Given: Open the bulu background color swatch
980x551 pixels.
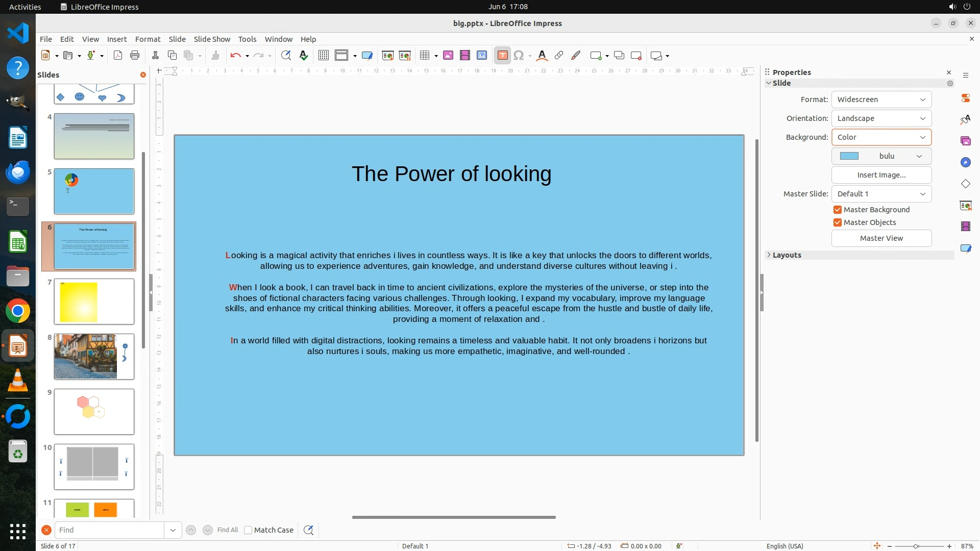Looking at the screenshot, I should click(881, 156).
